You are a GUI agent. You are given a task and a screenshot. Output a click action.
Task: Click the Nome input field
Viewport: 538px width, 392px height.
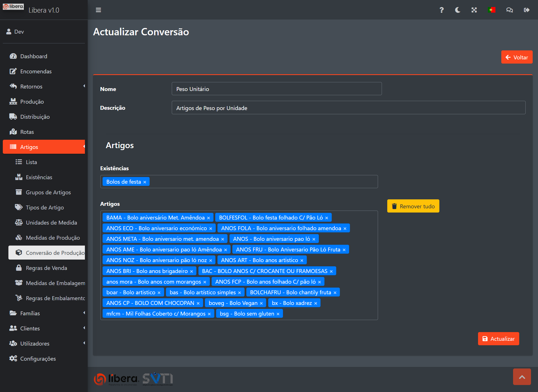coord(277,89)
